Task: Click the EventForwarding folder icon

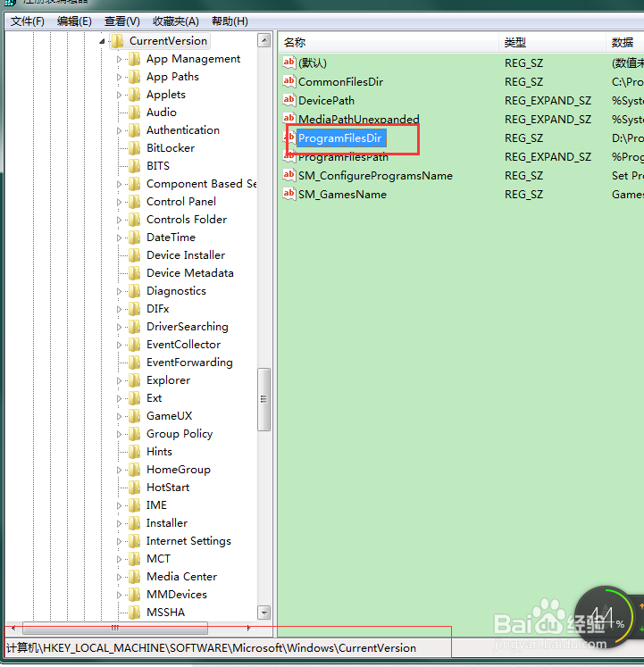Action: pyautogui.click(x=135, y=363)
